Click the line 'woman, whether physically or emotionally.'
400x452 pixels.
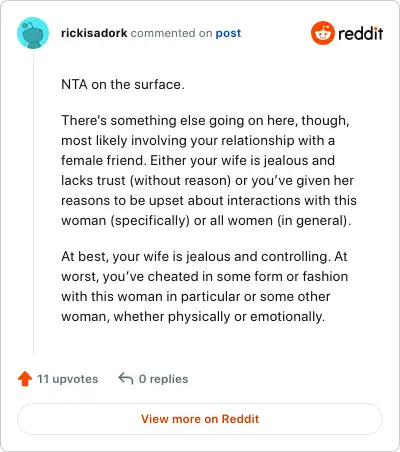(193, 316)
